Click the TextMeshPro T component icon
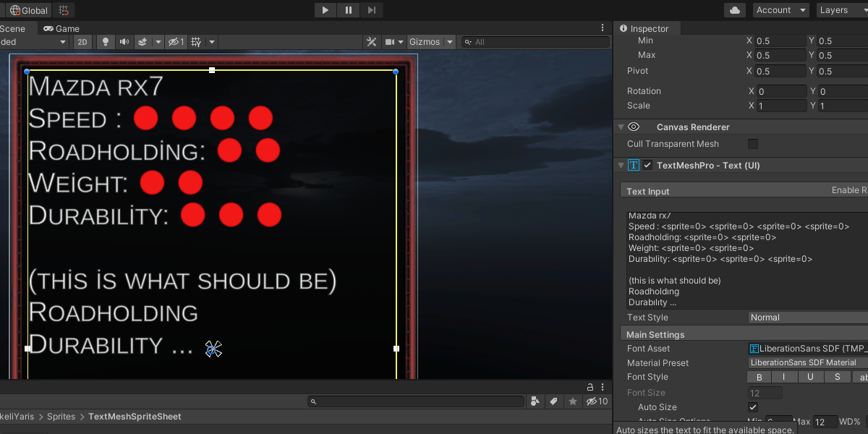 (x=634, y=166)
